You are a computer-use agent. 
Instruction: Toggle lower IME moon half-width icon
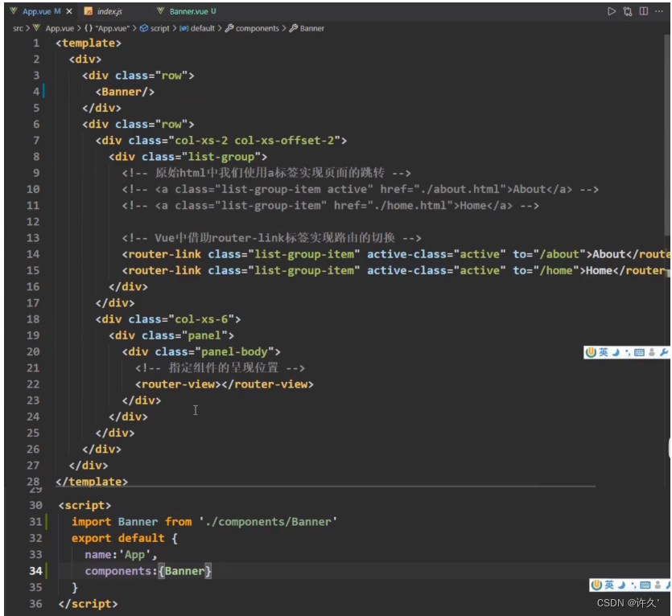(621, 585)
